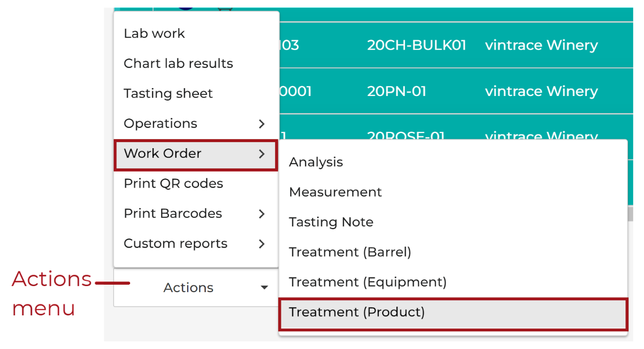Choose Analysis work order type
Viewport: 644px width, 349px height.
pyautogui.click(x=316, y=162)
